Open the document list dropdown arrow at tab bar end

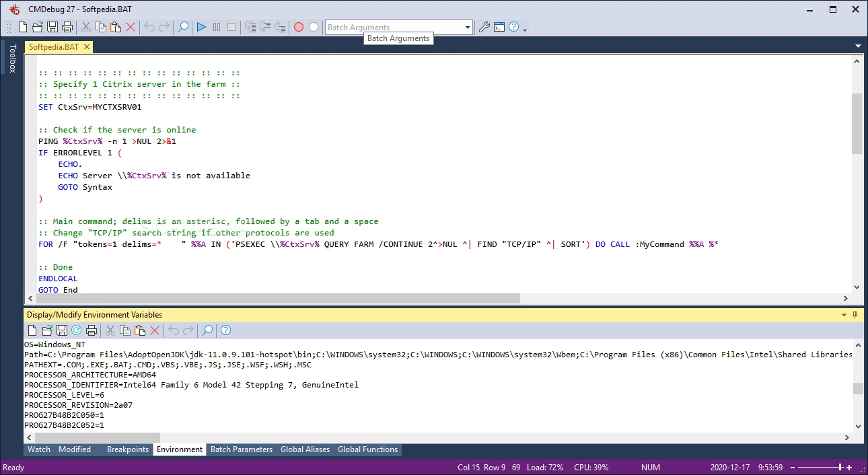click(x=857, y=46)
